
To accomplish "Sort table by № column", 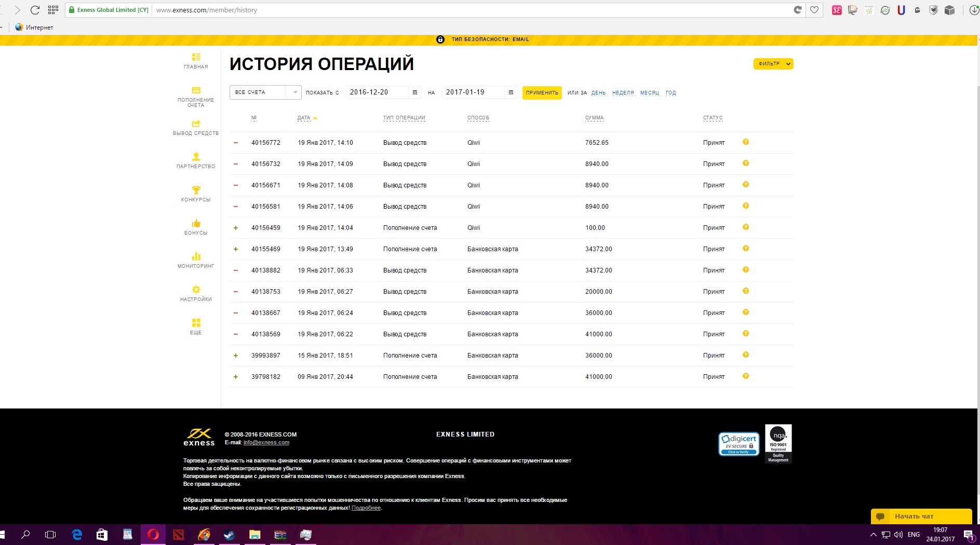I will (254, 118).
